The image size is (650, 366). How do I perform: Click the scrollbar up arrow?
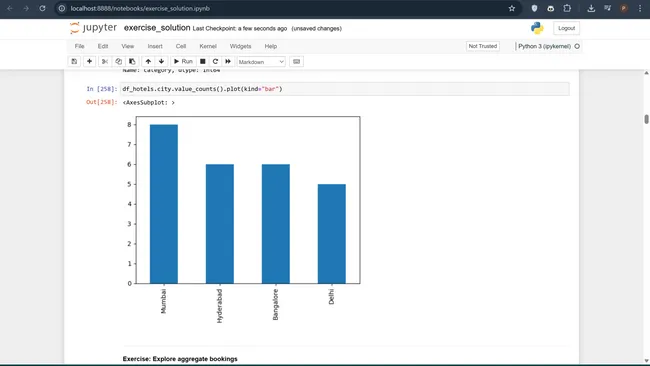coord(646,73)
